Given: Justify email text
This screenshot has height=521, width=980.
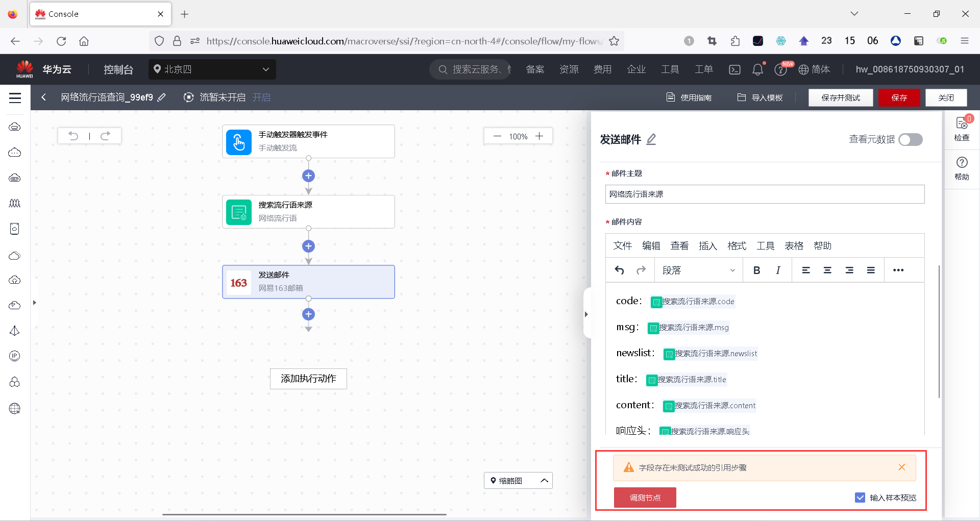Looking at the screenshot, I should tap(871, 270).
